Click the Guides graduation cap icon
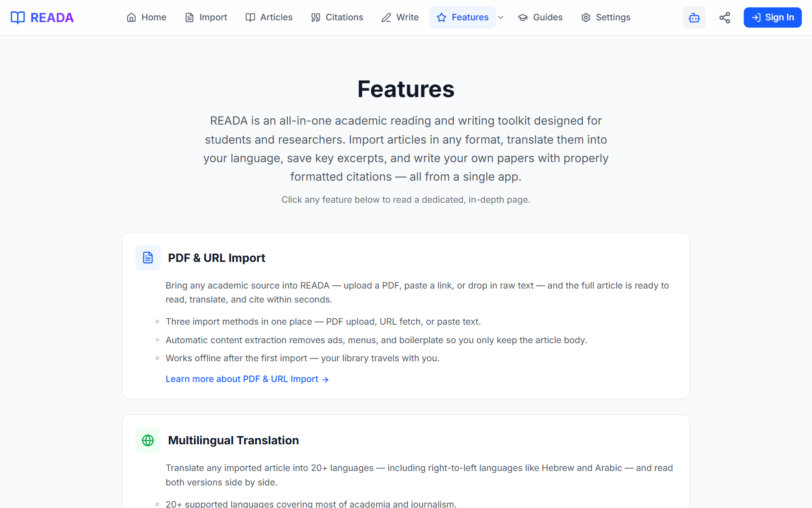Viewport: 812px width, 508px height. click(522, 17)
